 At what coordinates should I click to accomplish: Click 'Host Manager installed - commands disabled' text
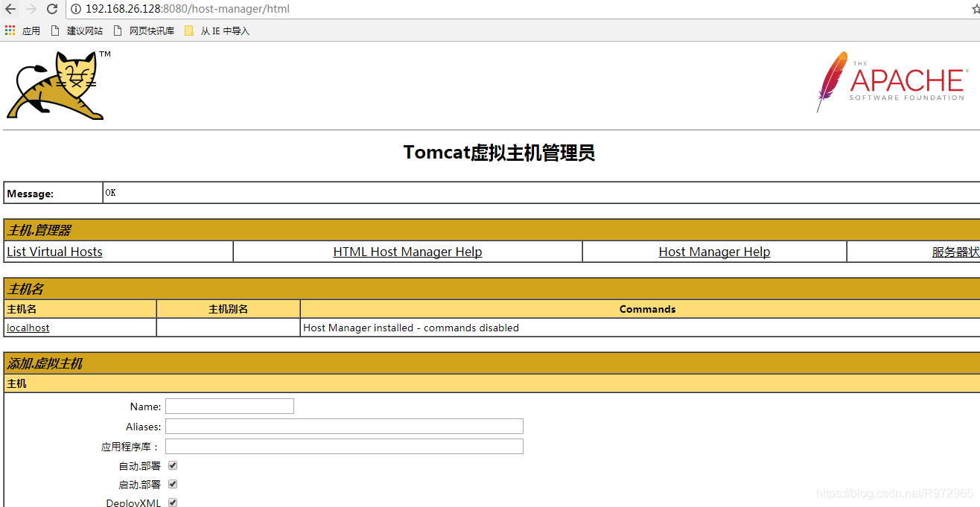411,328
